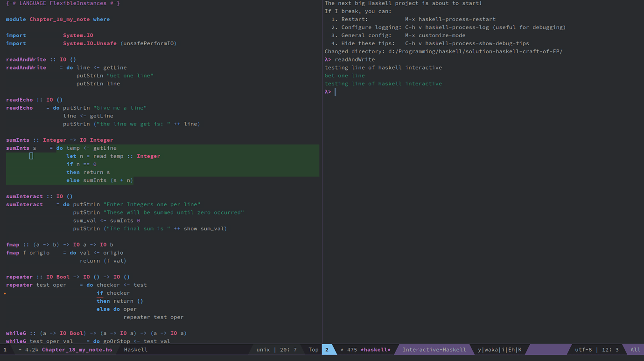Click 'C-h v haskell-process-show-debug-tips' tip
This screenshot has width=644, height=361.
click(x=467, y=43)
